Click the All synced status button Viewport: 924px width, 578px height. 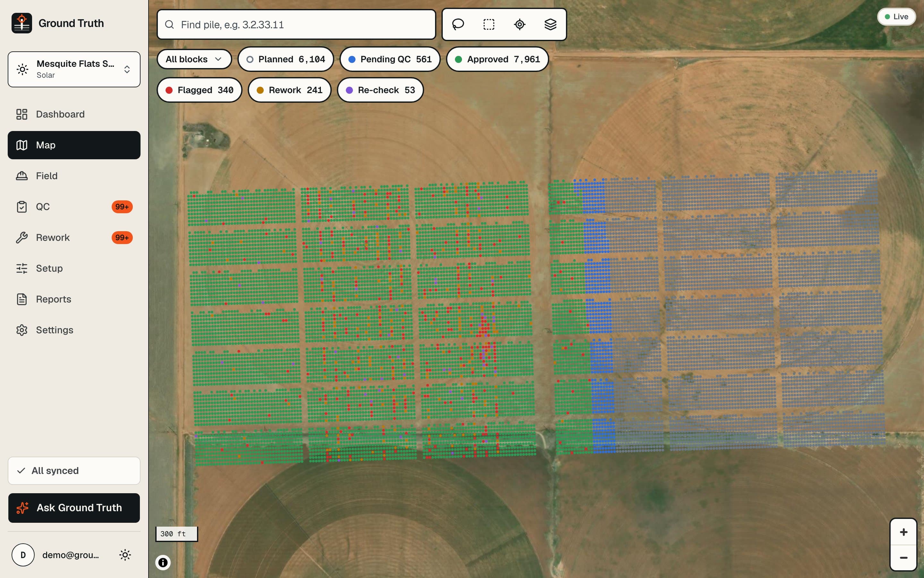(x=74, y=470)
